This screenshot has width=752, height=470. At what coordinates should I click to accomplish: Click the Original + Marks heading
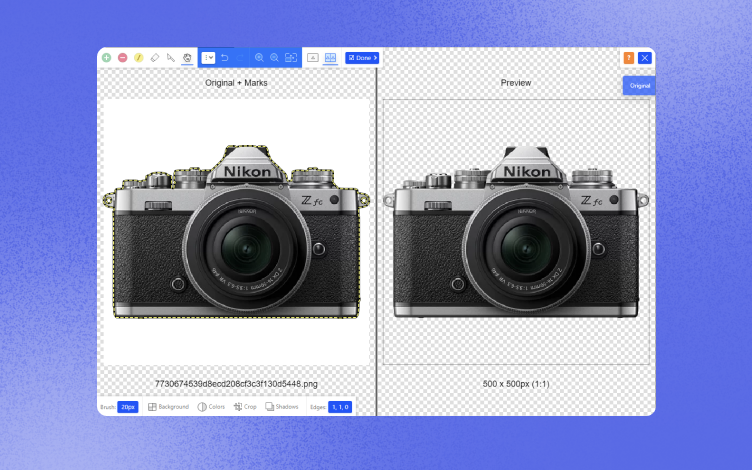(x=236, y=82)
